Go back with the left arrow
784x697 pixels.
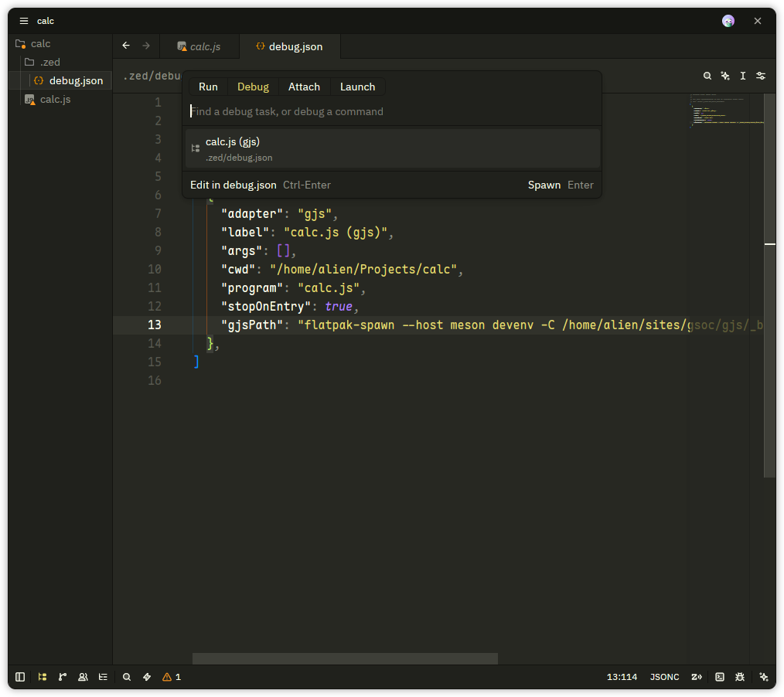[126, 46]
